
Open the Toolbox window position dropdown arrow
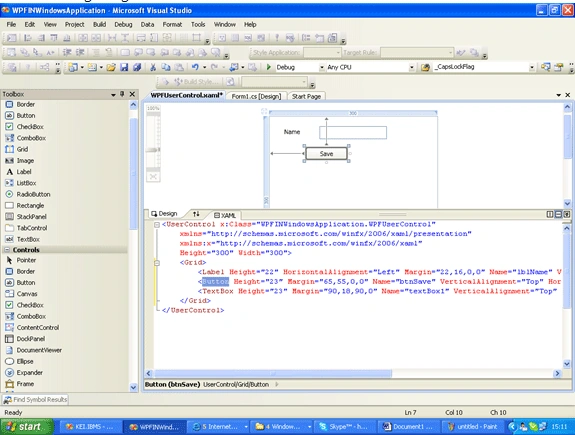(x=113, y=95)
